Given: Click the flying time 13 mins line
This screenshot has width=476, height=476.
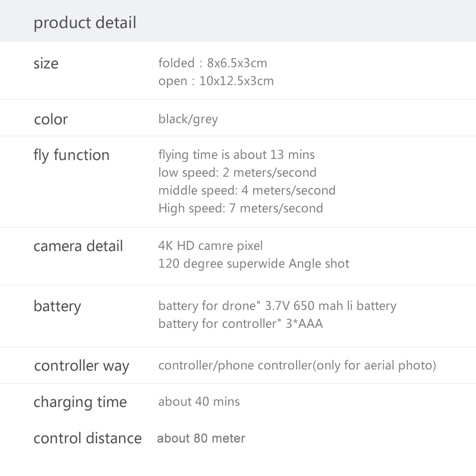Looking at the screenshot, I should [236, 155].
